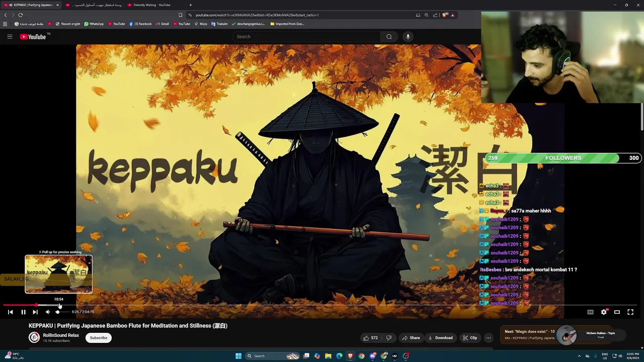This screenshot has width=644, height=362.
Task: Open the (1) Facebook bookmark
Action: pyautogui.click(x=140, y=24)
